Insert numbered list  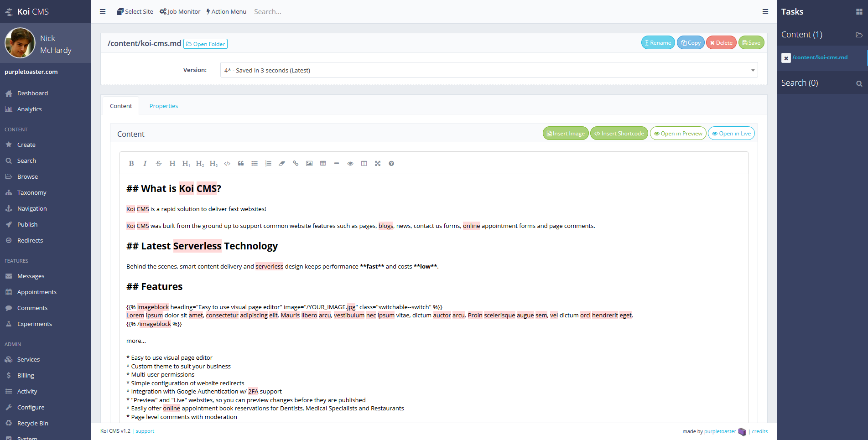coord(268,163)
